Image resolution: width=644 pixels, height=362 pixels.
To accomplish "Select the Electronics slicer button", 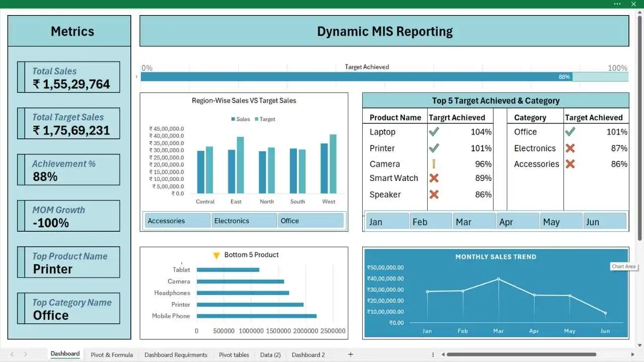I will (x=245, y=221).
